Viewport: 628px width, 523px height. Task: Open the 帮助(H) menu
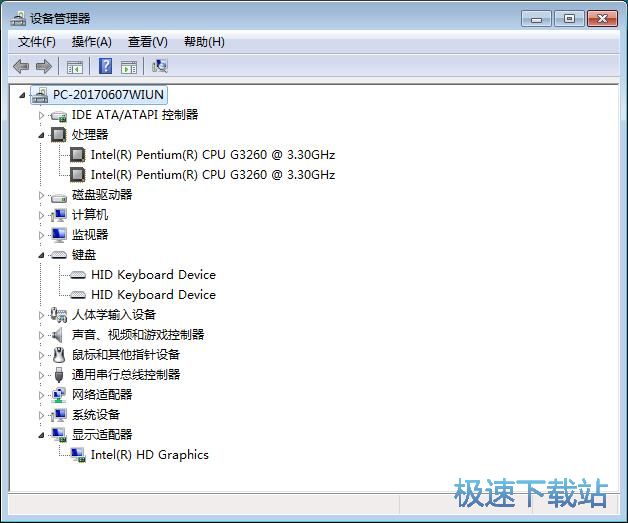point(204,42)
